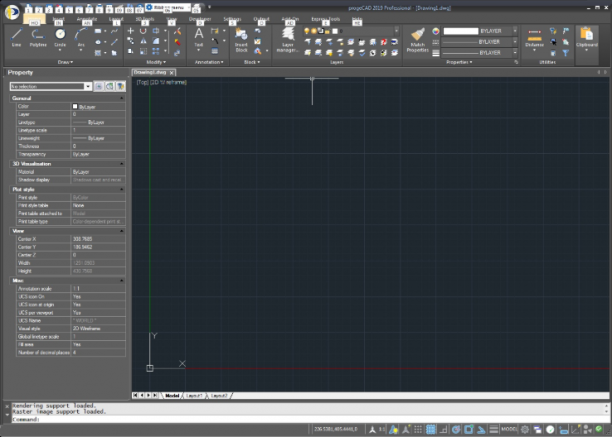Select the Line drawing tool

[16, 37]
